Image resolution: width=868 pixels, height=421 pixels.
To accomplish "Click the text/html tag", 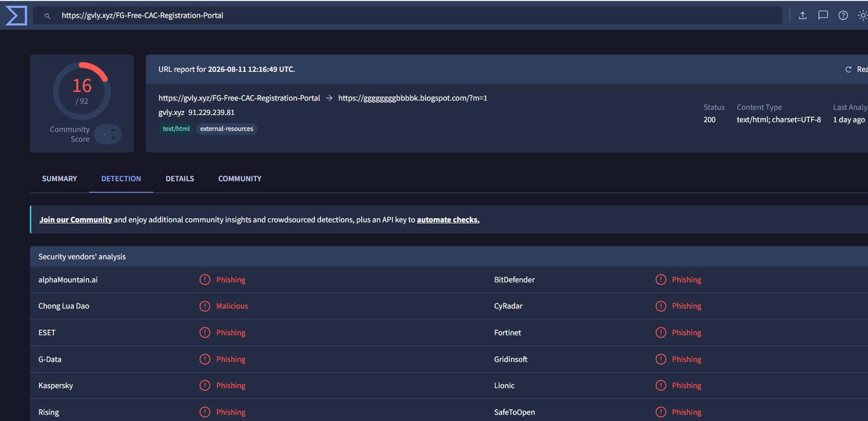I will pos(176,129).
